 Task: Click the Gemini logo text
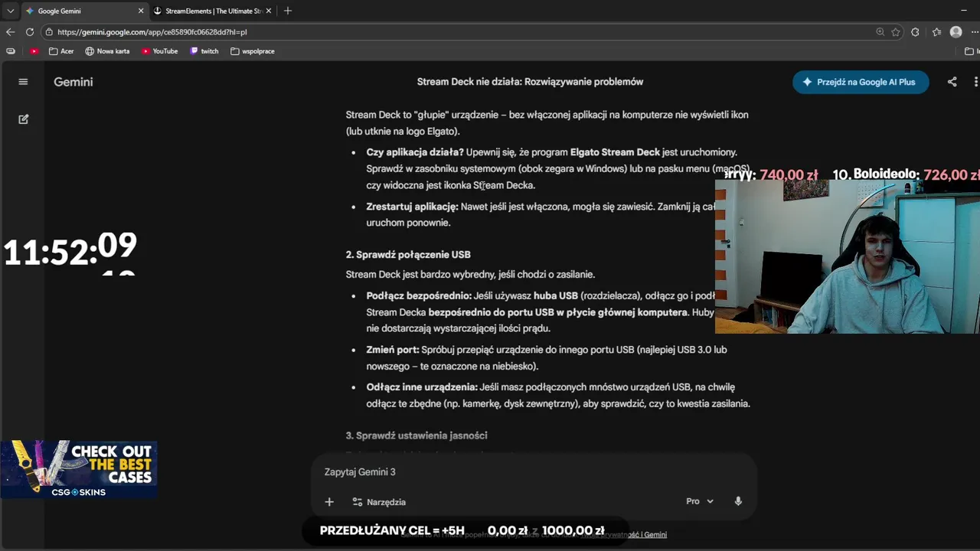tap(73, 82)
